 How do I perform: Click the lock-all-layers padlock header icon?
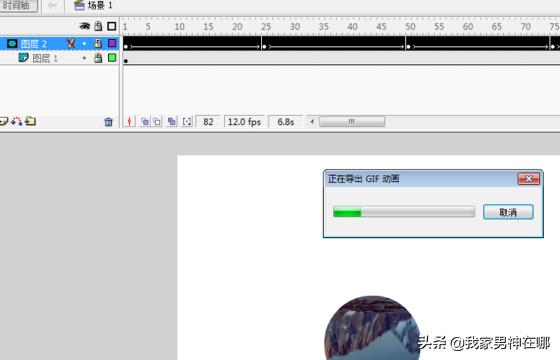[98, 26]
